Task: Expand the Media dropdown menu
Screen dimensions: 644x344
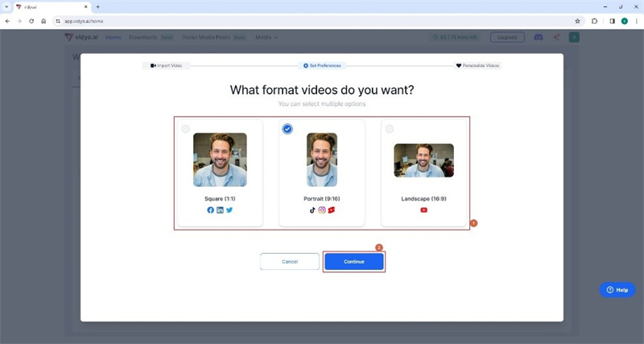Action: 266,37
